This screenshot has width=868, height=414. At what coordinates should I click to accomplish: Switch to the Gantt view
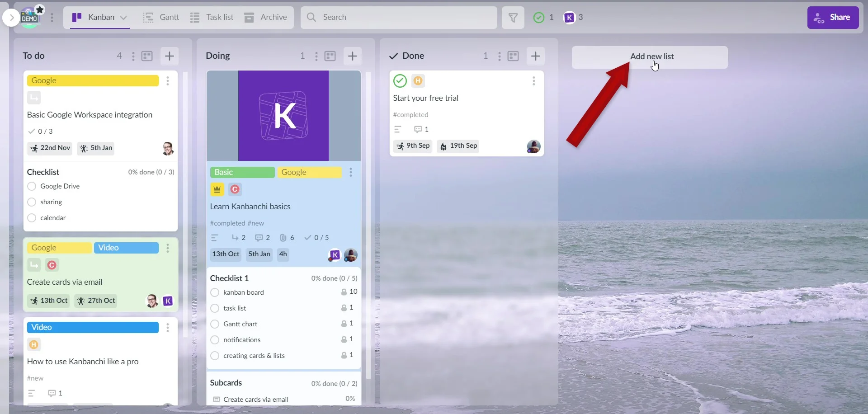click(161, 17)
